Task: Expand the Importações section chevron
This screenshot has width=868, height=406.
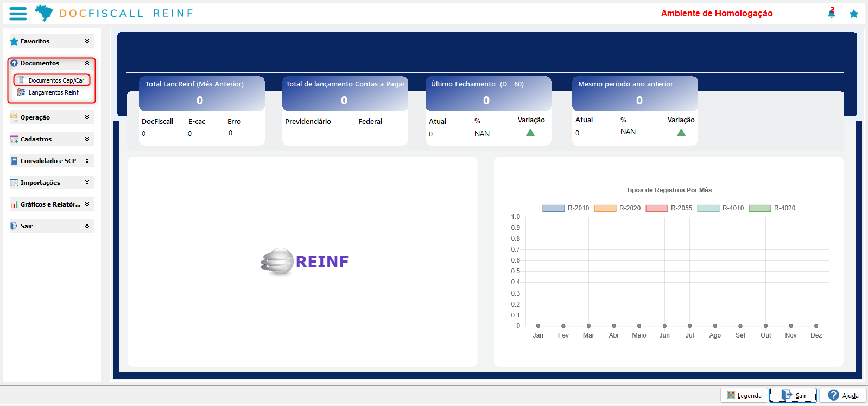Action: point(87,183)
